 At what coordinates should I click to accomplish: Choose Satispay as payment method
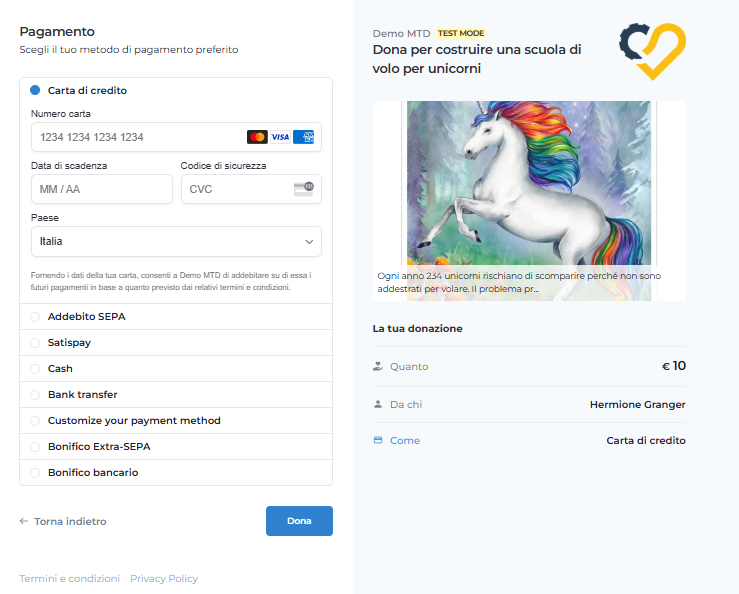(36, 343)
